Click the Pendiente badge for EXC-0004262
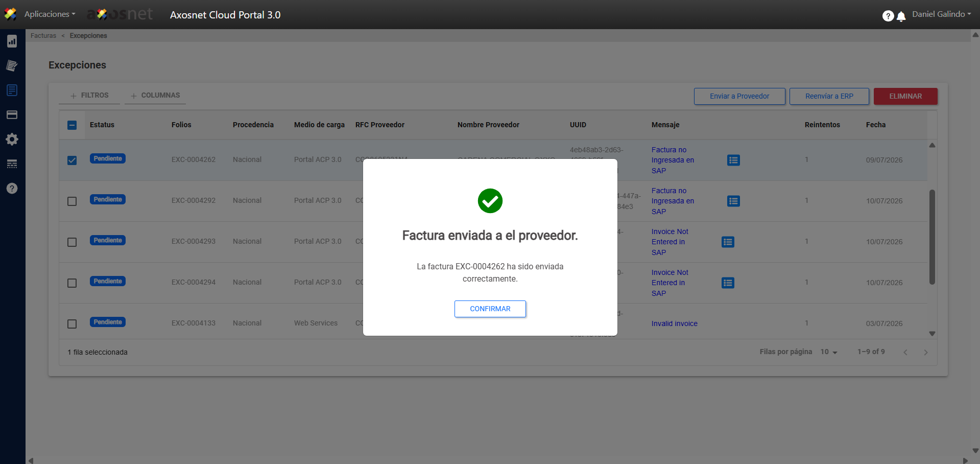The image size is (980, 464). (108, 158)
